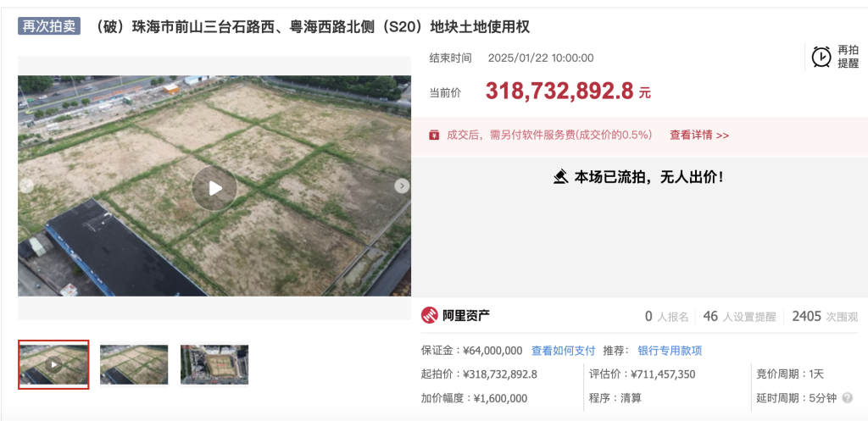Viewport: 868px width, 421px height.
Task: Open help icon next to 延时周期 5分钟
Action: [847, 398]
